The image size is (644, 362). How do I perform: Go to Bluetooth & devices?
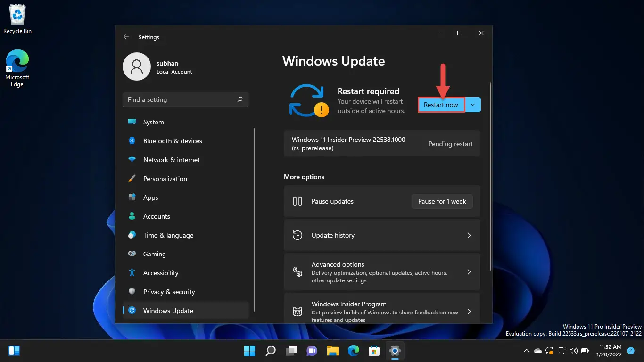pyautogui.click(x=185, y=141)
